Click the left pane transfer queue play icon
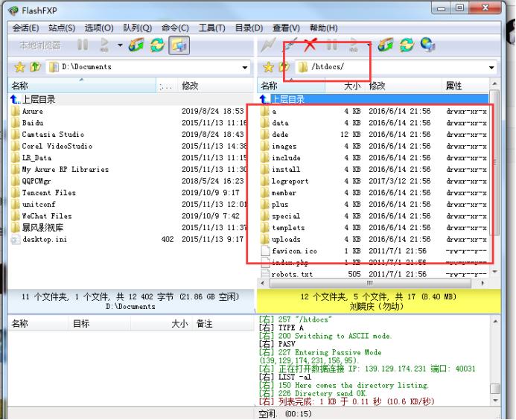This screenshot has width=516, height=420. 105,45
